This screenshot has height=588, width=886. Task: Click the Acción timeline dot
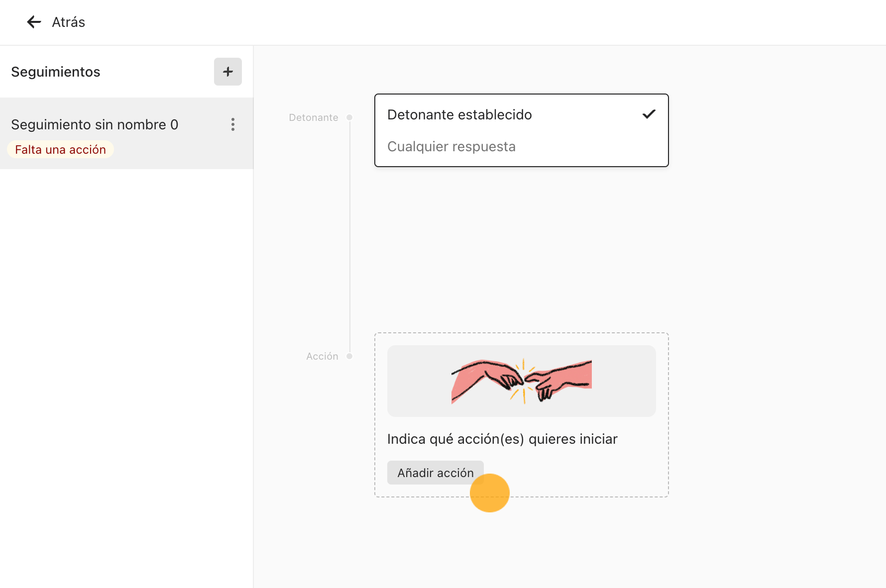coord(349,356)
